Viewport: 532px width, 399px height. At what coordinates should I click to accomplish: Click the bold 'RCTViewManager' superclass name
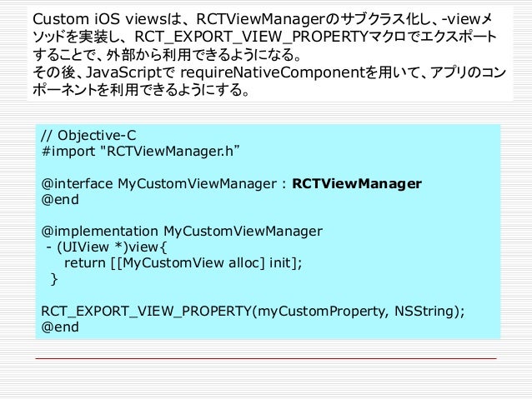click(x=357, y=184)
